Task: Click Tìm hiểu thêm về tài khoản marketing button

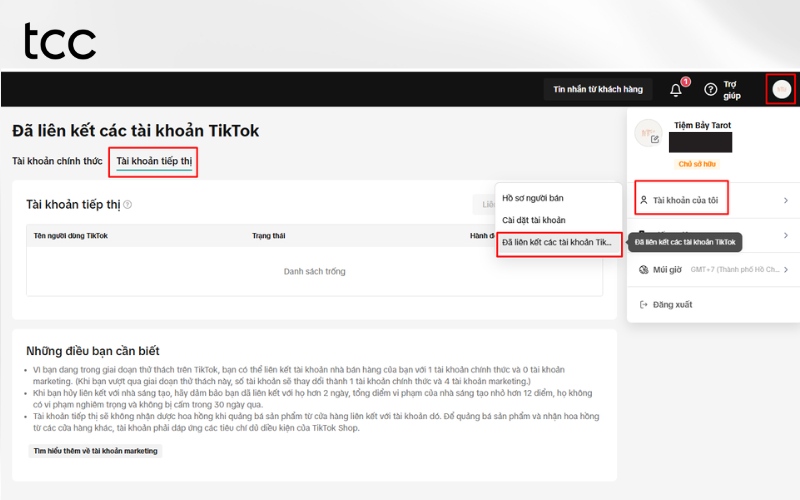Action: [95, 451]
